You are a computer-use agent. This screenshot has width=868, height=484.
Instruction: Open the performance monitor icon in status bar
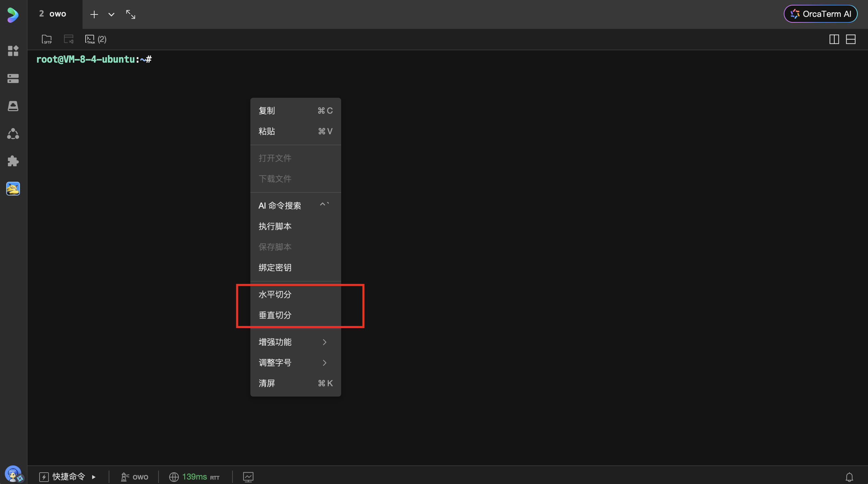click(248, 477)
